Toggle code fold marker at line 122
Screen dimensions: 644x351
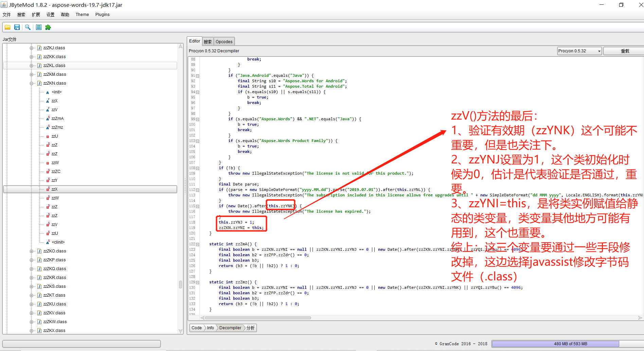pos(198,244)
